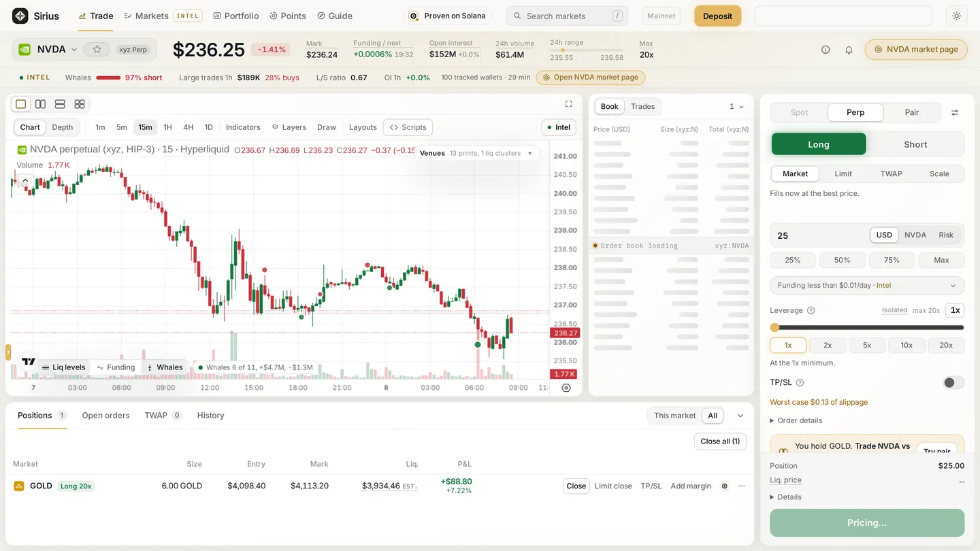Expand the Funding less than $0.01/day dropdown

(x=868, y=286)
